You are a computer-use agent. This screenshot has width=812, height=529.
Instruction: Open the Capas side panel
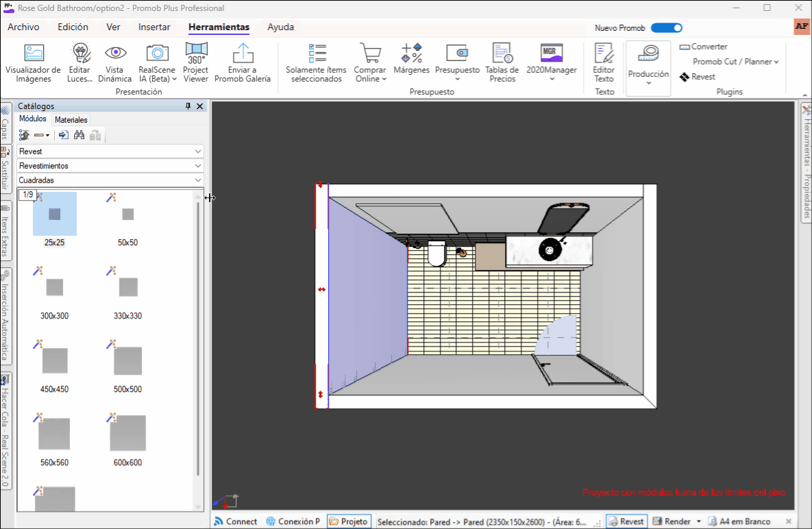click(x=5, y=123)
